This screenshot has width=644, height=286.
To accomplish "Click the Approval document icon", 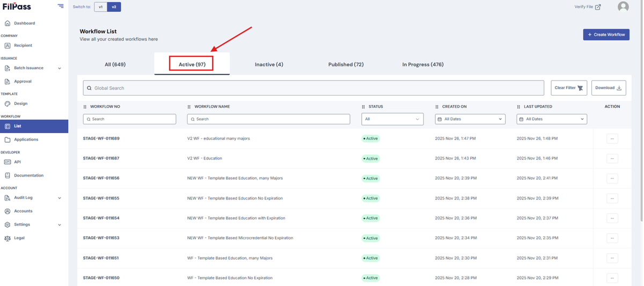I will 8,82.
